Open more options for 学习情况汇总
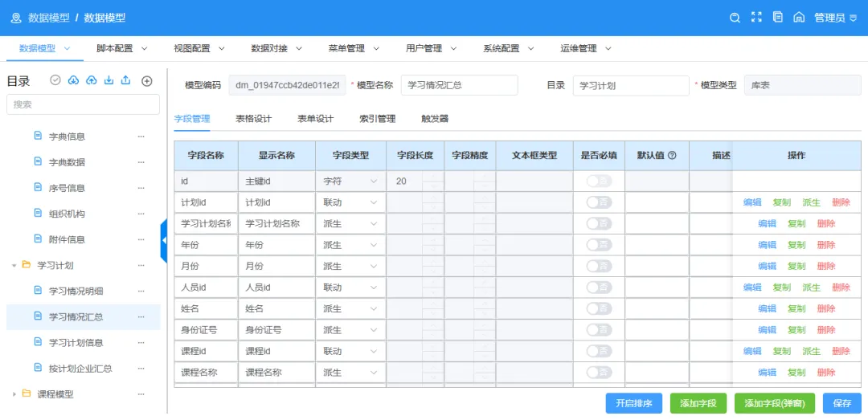This screenshot has width=868, height=420. point(141,317)
